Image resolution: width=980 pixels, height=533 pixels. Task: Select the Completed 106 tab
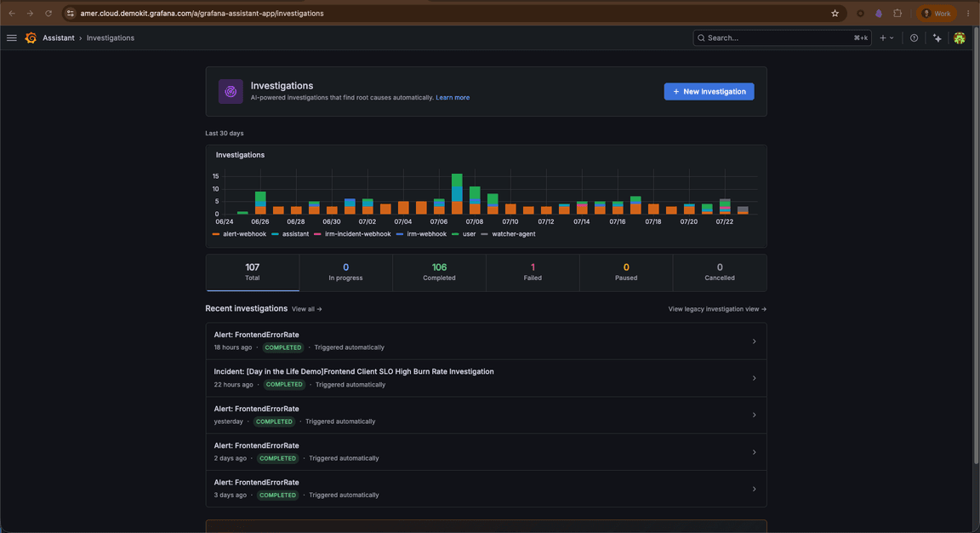click(x=439, y=272)
